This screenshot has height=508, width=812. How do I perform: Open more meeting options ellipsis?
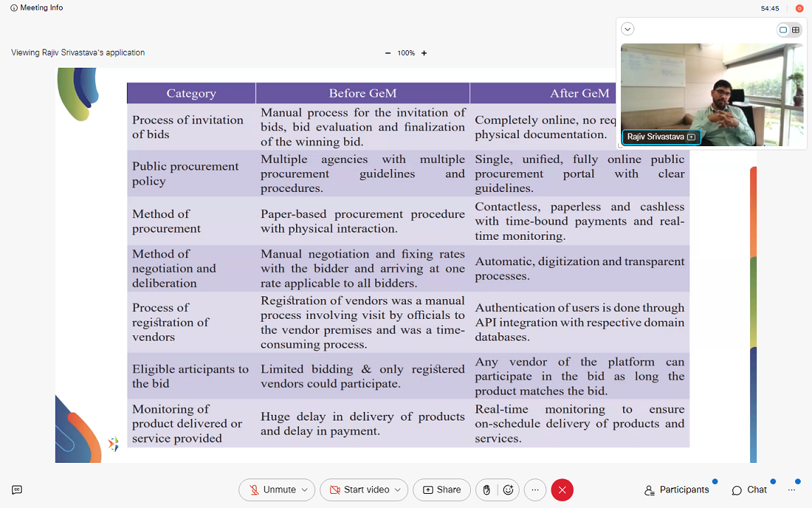pyautogui.click(x=535, y=490)
